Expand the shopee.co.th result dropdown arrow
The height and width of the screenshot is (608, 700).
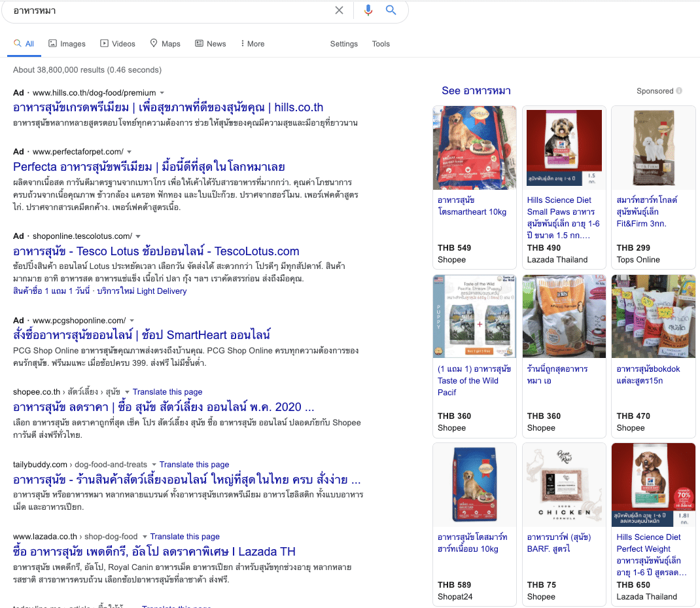pos(127,392)
